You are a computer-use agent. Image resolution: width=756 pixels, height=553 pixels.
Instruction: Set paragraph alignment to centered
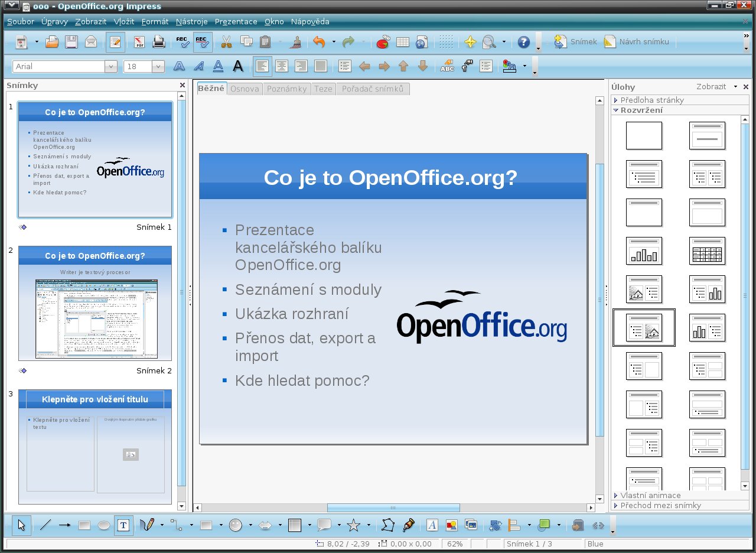[282, 66]
